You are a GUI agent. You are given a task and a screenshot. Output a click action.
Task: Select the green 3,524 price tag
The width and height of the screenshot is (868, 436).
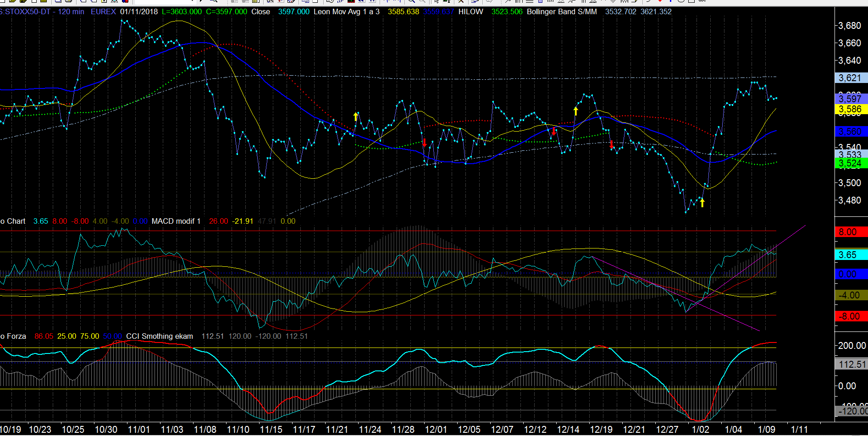coord(851,163)
